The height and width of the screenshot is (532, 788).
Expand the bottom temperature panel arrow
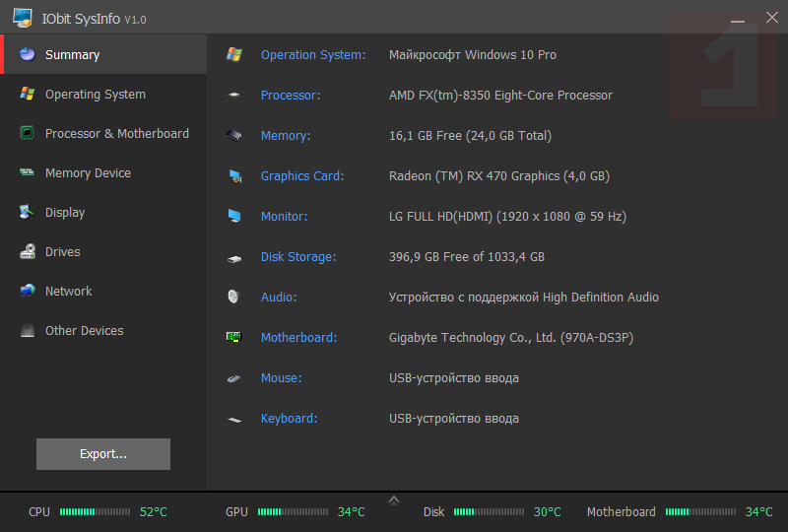coord(394,499)
